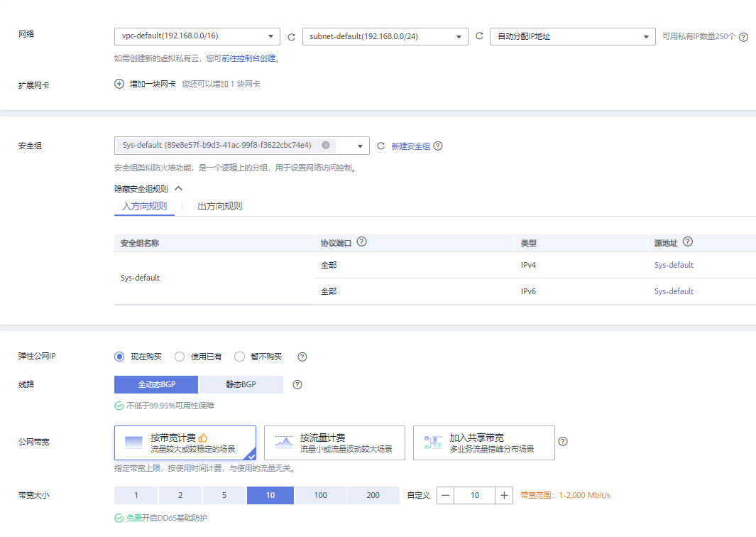Refresh the security group list

coord(380,146)
